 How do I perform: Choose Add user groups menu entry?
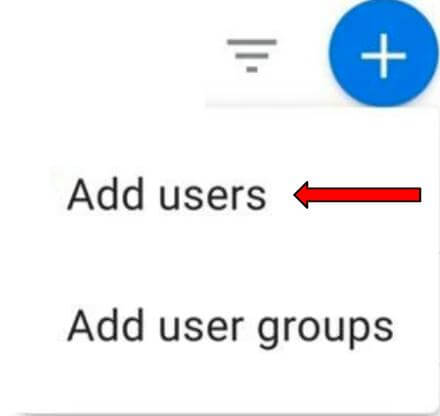[x=230, y=328]
